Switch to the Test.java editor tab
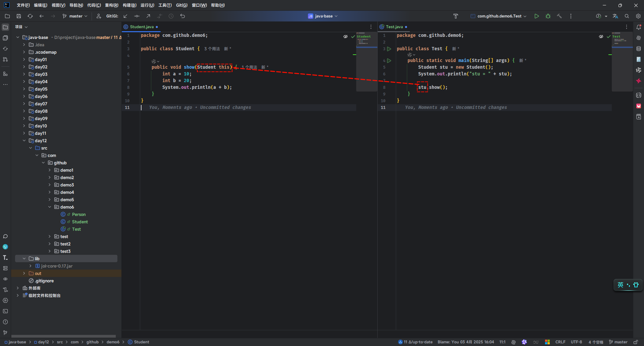This screenshot has width=644, height=346. [394, 27]
